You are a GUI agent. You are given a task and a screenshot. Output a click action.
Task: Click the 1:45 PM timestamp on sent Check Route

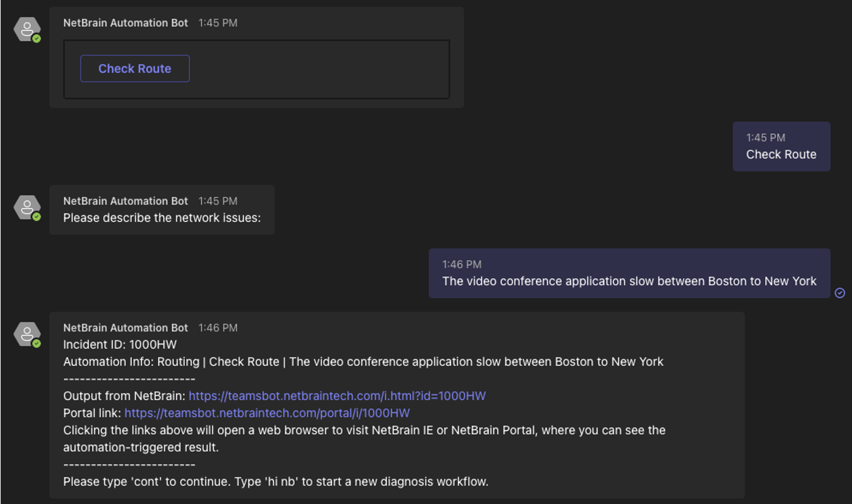click(x=765, y=138)
